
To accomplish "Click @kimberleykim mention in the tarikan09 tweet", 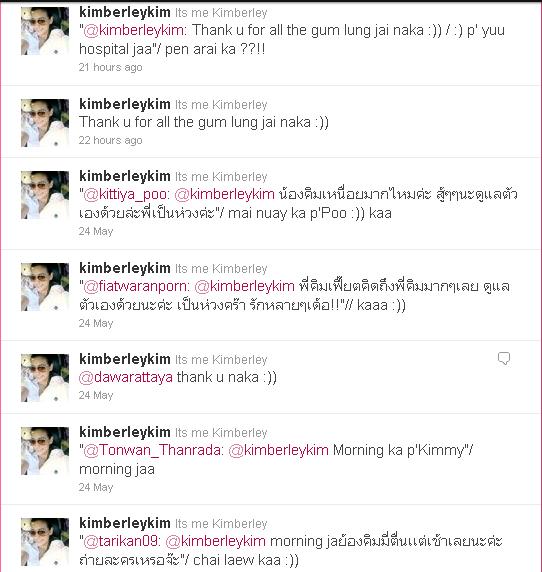I will [216, 541].
